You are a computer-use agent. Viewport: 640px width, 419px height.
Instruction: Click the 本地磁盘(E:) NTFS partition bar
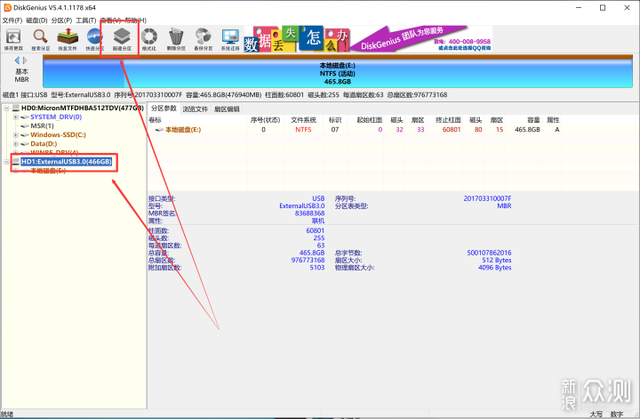[x=338, y=73]
